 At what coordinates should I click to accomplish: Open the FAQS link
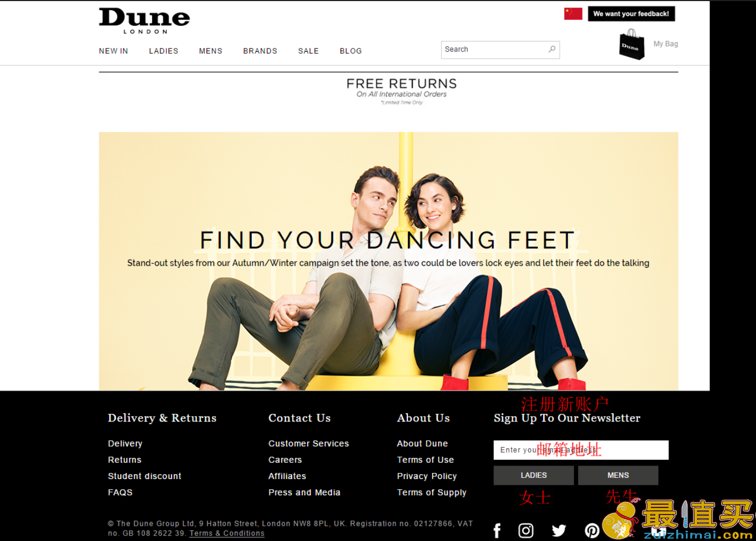[x=120, y=492]
